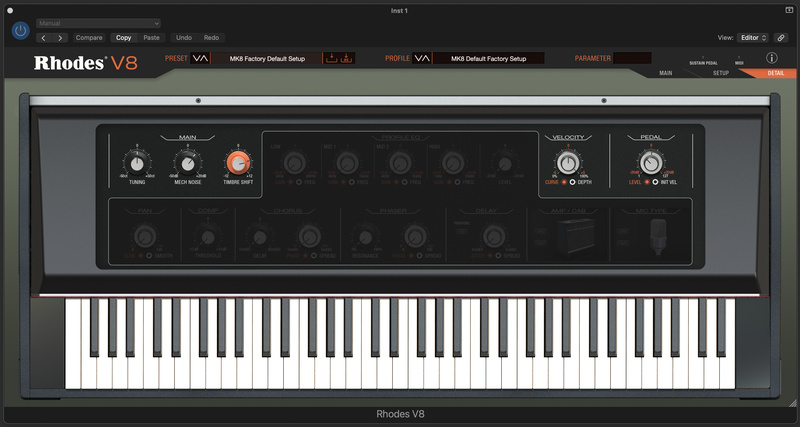
Task: Select the PAN SMOOTH radio
Action: [x=149, y=256]
